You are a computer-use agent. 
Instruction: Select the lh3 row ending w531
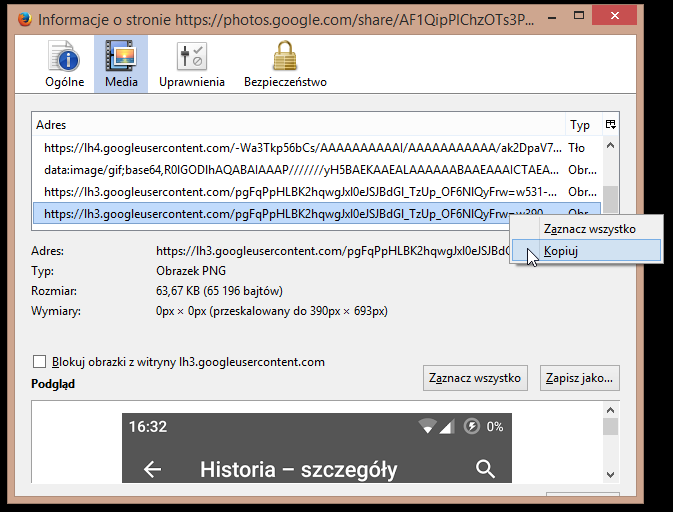point(300,191)
